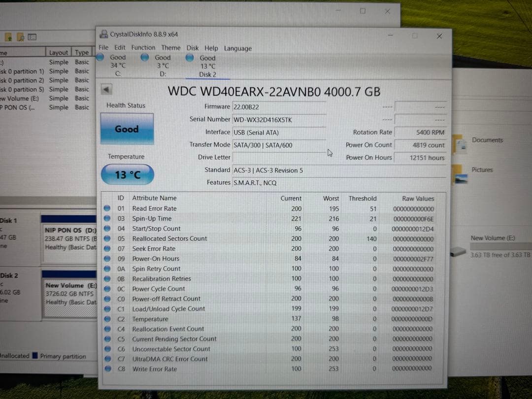Click the blue status icon for Spin-Up Time
532x399 pixels.
pyautogui.click(x=107, y=218)
